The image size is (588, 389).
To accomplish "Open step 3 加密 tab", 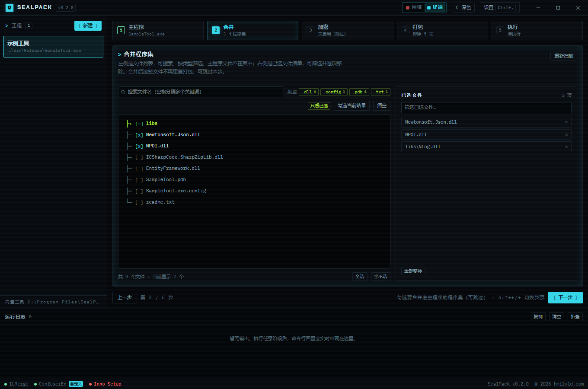I will [348, 30].
